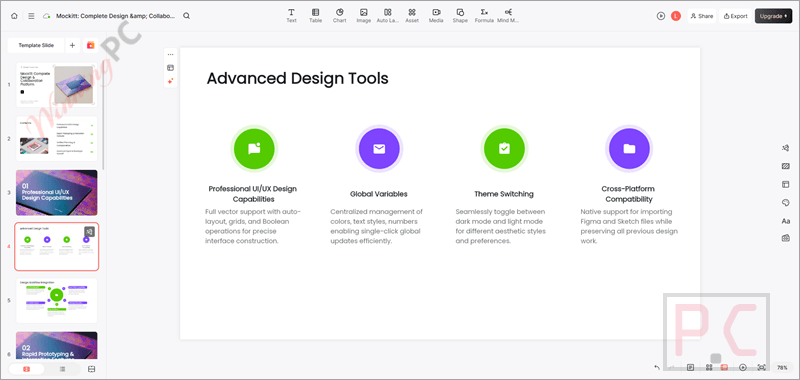Viewport: 800px width, 380px height.
Task: Click the Share button
Action: click(x=702, y=16)
